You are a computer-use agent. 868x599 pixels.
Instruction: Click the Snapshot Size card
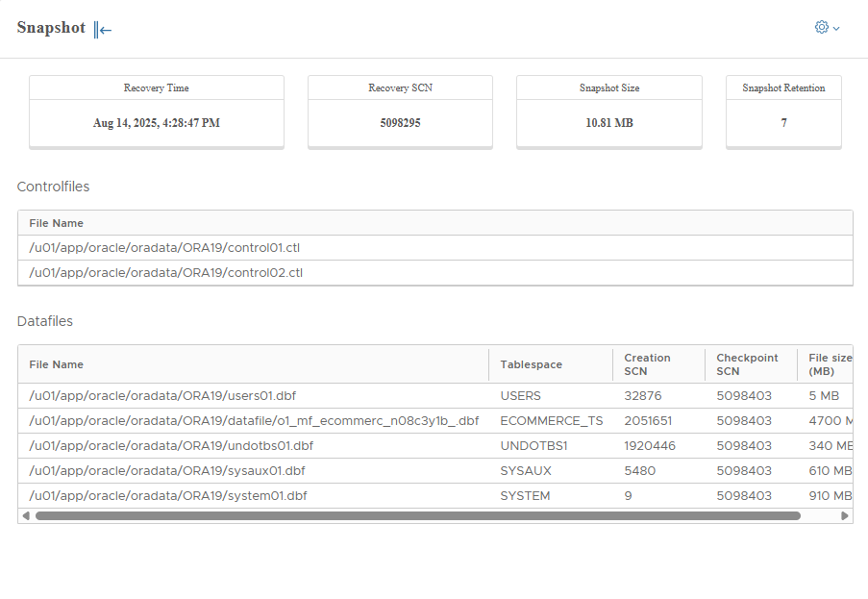click(608, 112)
